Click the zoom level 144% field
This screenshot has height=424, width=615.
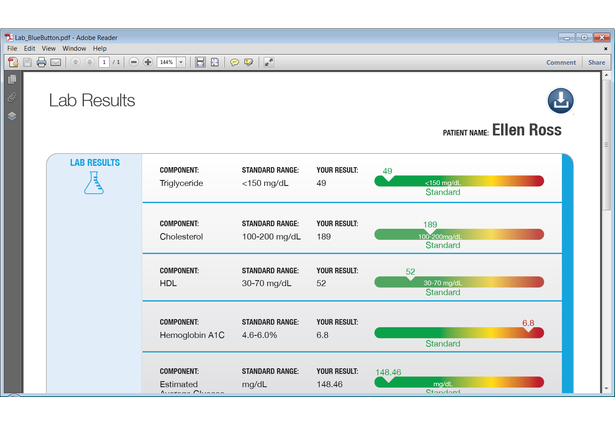pos(167,62)
